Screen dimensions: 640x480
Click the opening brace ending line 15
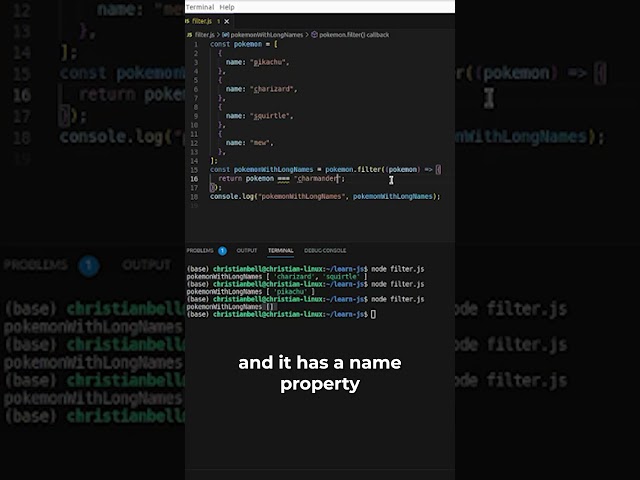438,169
